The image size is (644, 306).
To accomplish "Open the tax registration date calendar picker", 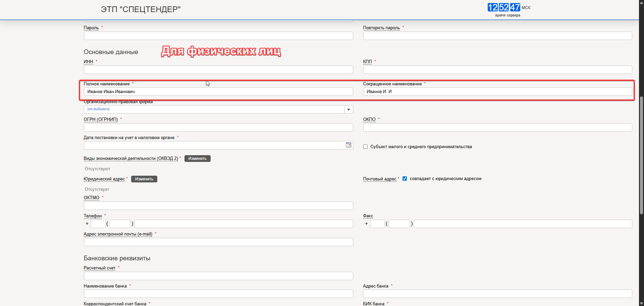I will pyautogui.click(x=348, y=145).
